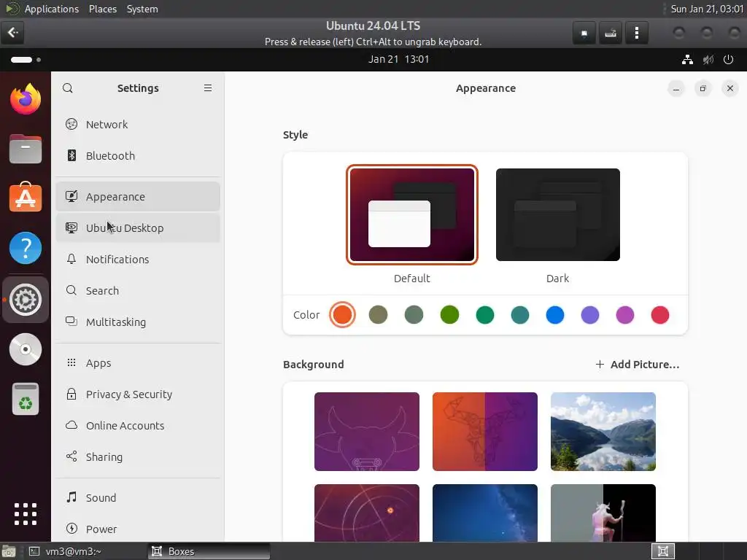Click the muted volume icon
This screenshot has width=747, height=560.
pyautogui.click(x=708, y=60)
